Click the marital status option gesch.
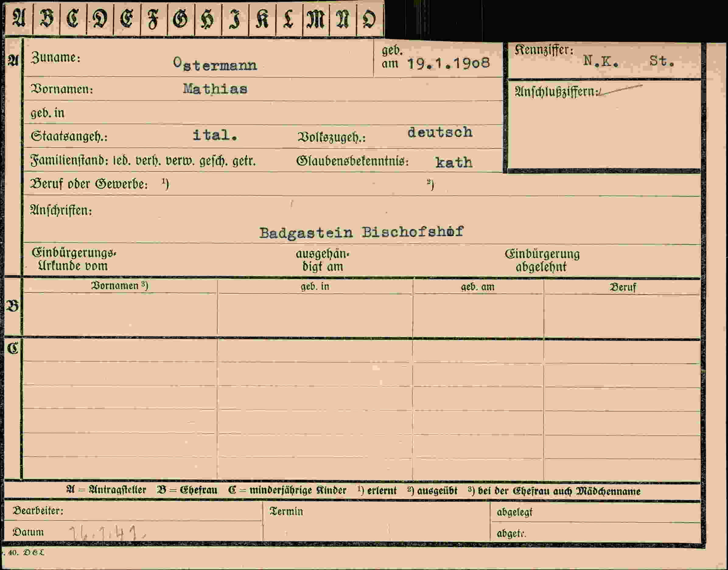Viewport: 728px width, 570px height. pyautogui.click(x=213, y=161)
